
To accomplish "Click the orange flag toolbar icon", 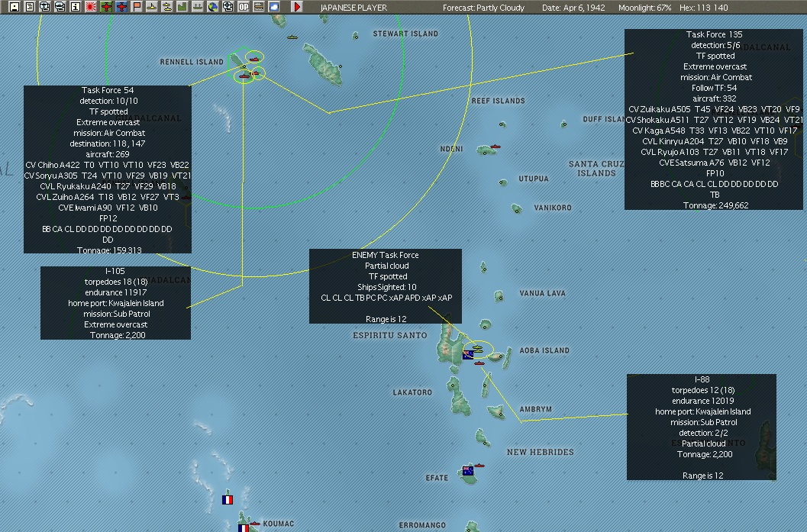I will pos(137,7).
